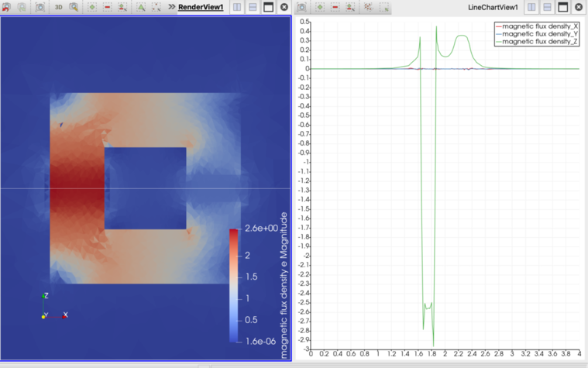Expand hidden RenderView1 toolbar items chevron
This screenshot has width=588, height=368.
[x=171, y=7]
